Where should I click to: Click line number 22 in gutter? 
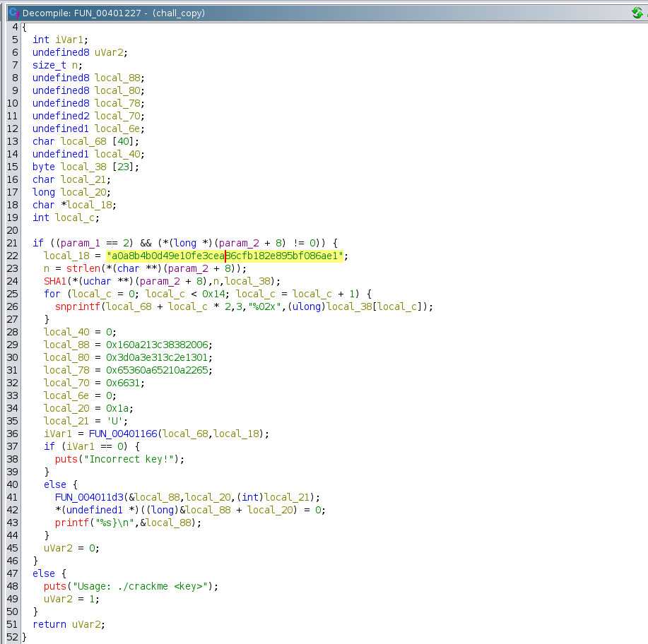[13, 256]
